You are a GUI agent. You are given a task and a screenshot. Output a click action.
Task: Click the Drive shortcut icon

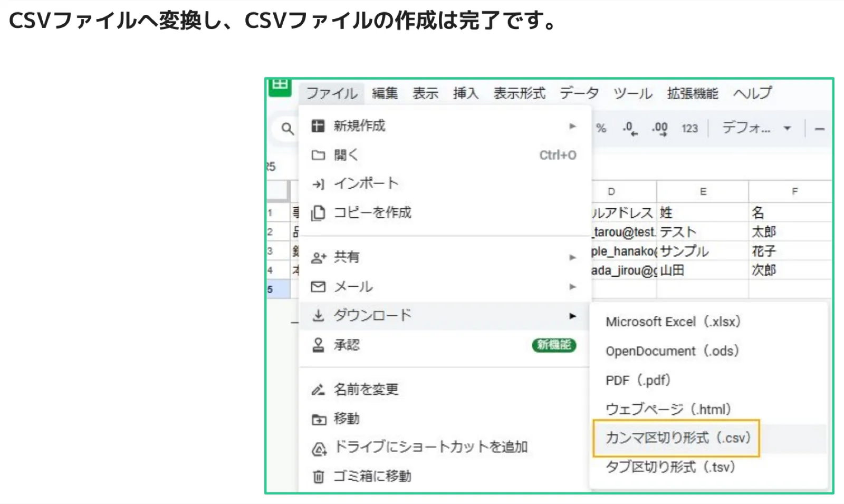(x=319, y=449)
